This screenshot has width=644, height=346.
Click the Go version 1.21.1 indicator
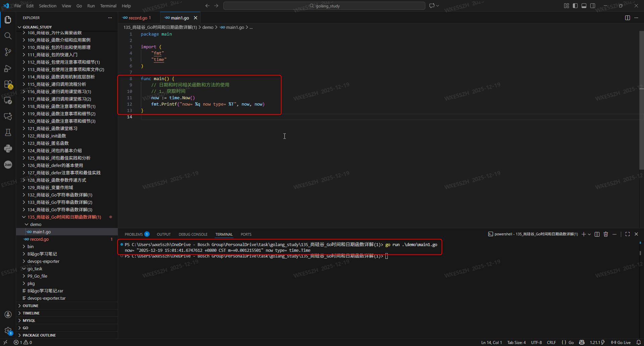[597, 342]
